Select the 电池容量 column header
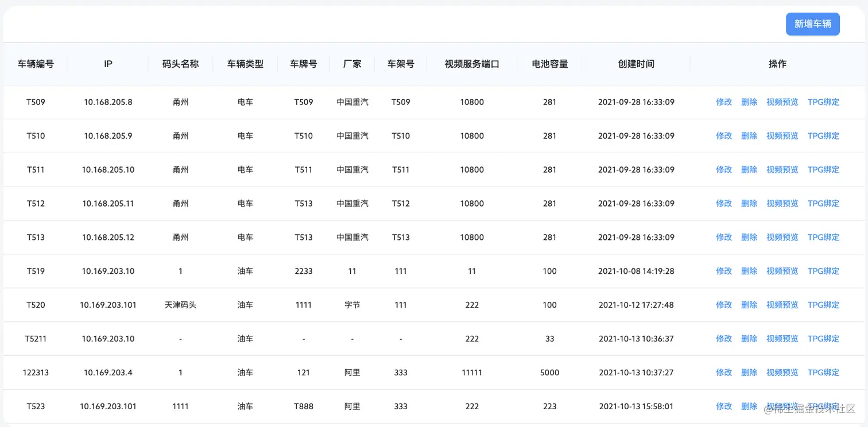This screenshot has height=427, width=868. point(550,64)
